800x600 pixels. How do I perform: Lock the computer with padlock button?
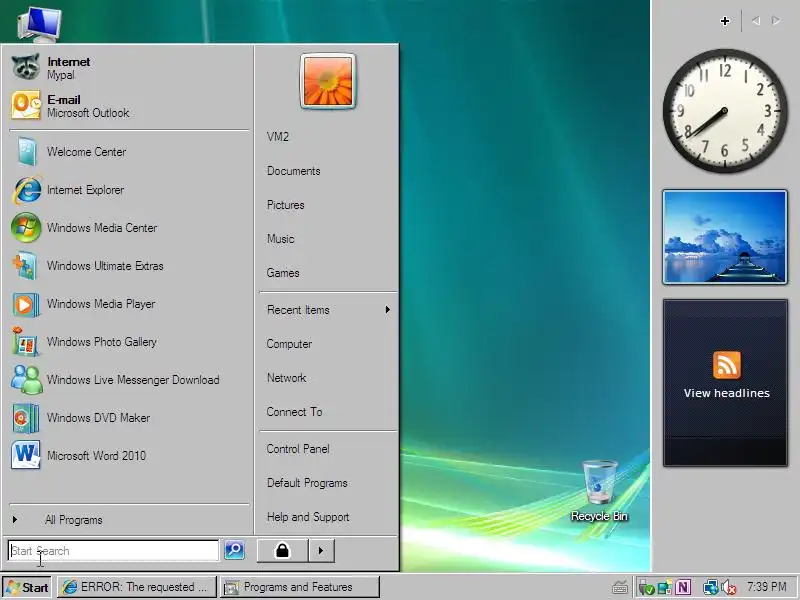click(282, 551)
